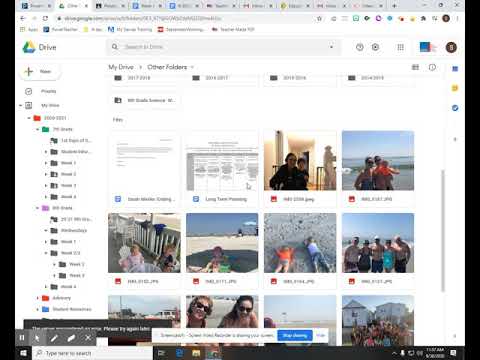480x360 pixels.
Task: Click the magnifier icon in Drive search
Action: tap(115, 47)
